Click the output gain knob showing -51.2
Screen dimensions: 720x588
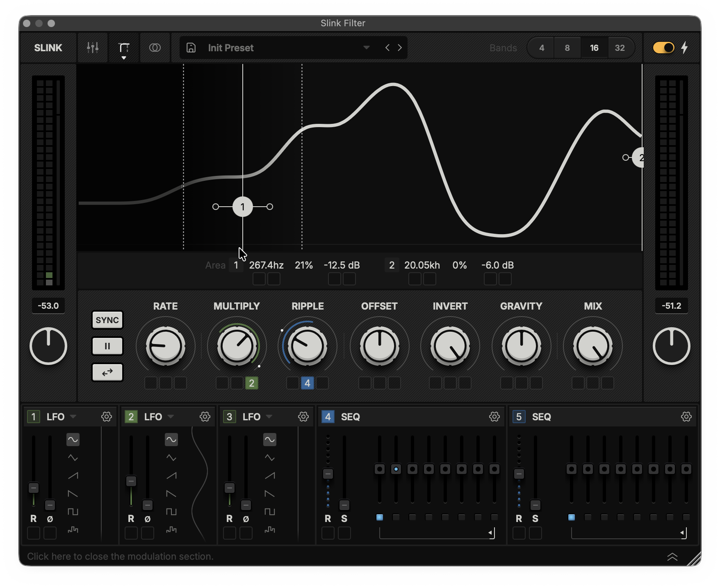(x=672, y=346)
